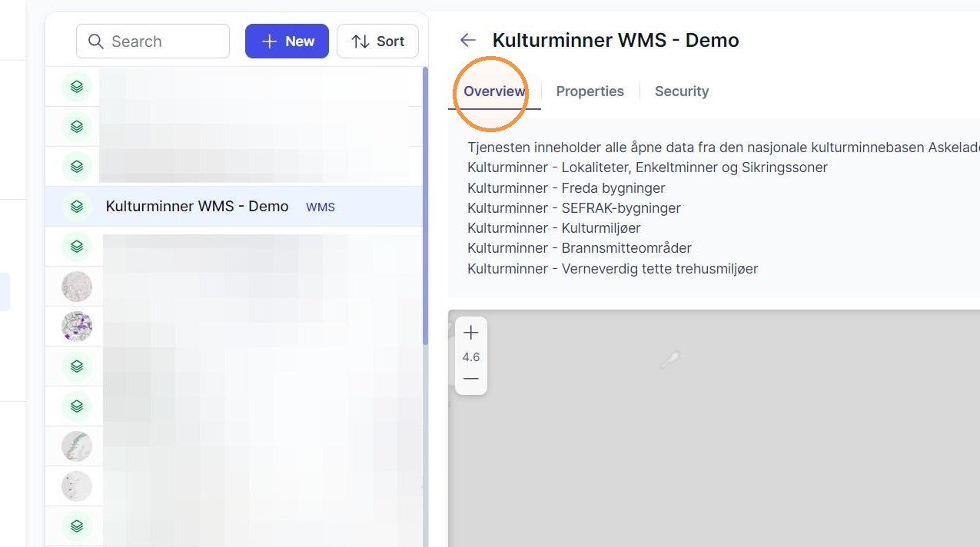The width and height of the screenshot is (980, 547).
Task: Switch to the Properties tab
Action: [x=590, y=91]
